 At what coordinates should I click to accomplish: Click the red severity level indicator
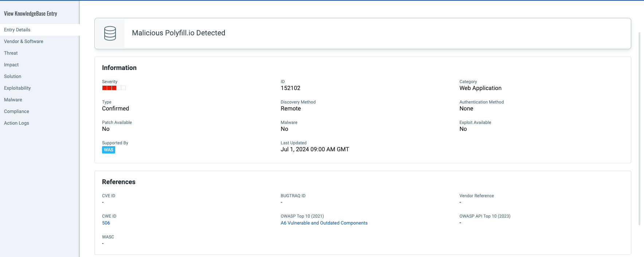114,88
